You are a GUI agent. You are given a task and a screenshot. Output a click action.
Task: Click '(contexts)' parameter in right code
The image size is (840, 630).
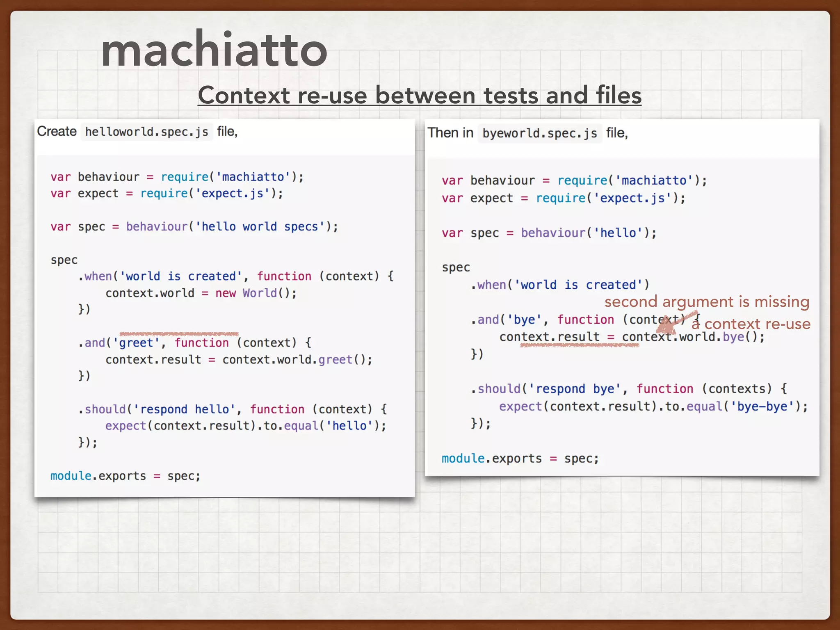click(737, 389)
